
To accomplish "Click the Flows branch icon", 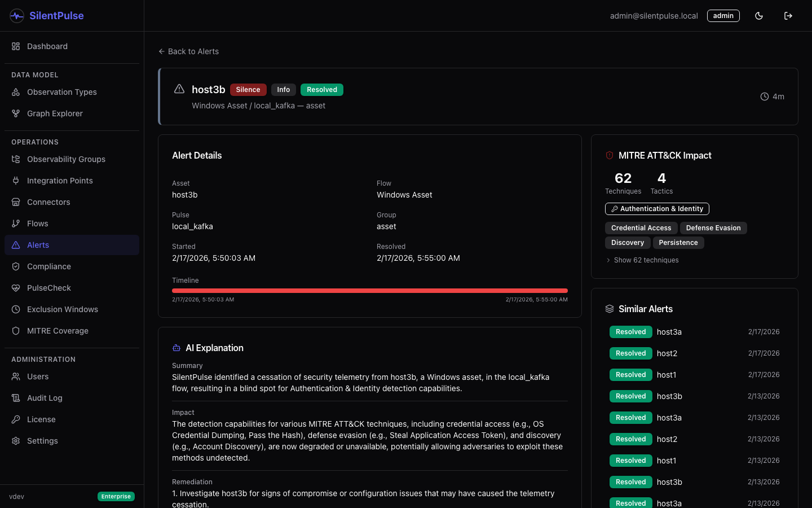I will 16,224.
